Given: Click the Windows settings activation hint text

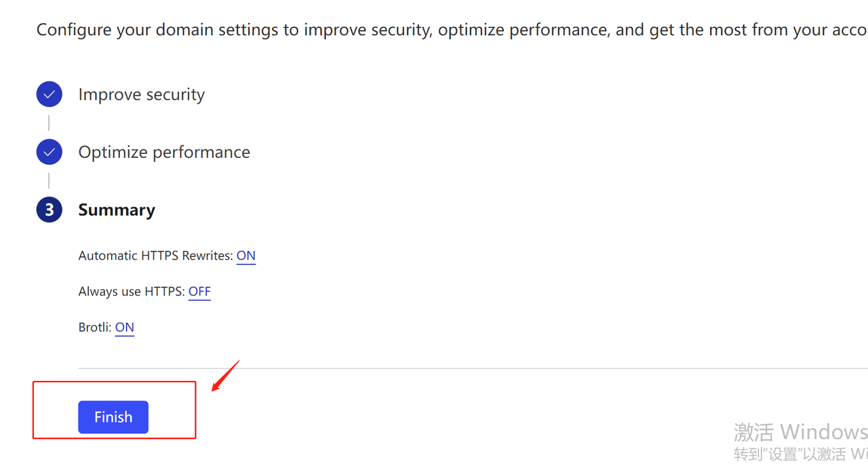Looking at the screenshot, I should 800,453.
